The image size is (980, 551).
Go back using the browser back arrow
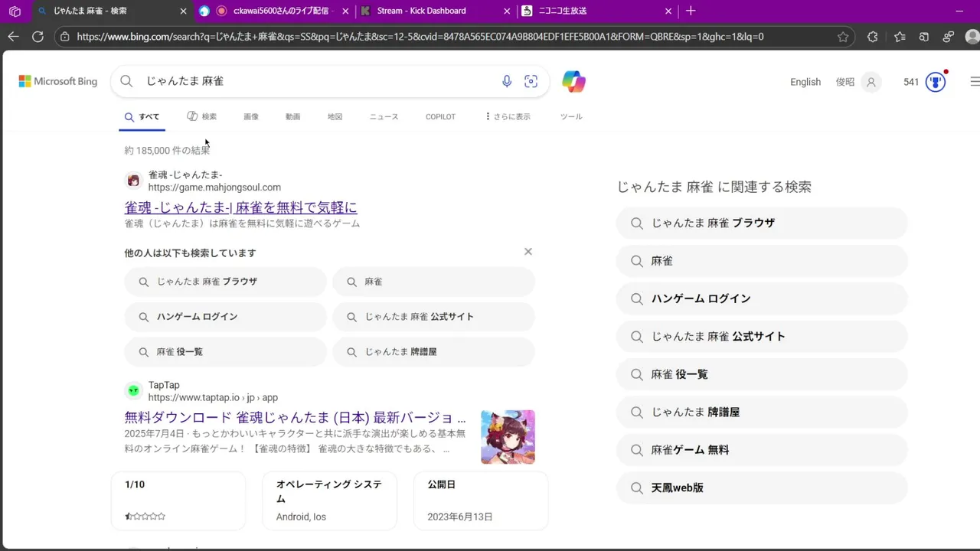pos(14,36)
